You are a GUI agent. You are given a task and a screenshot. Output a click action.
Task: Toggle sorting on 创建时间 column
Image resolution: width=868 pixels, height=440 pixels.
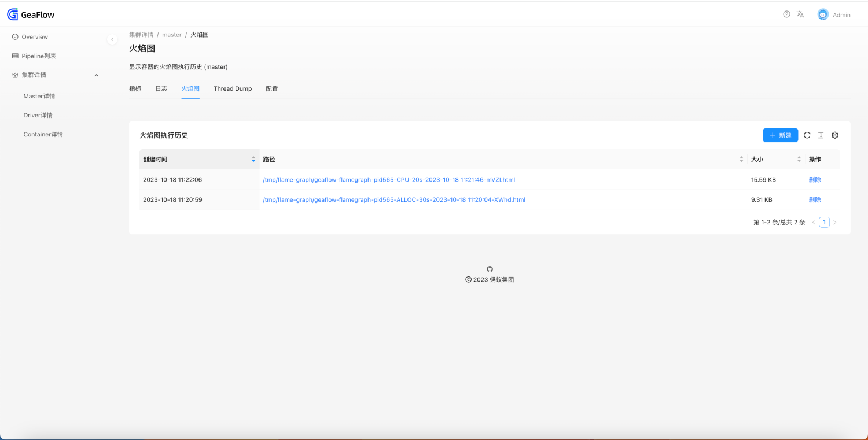(253, 159)
